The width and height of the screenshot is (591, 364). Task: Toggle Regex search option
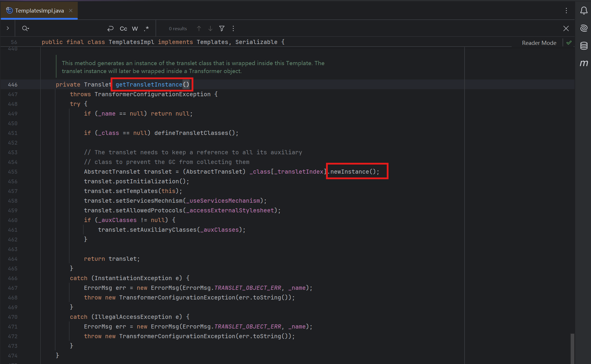click(146, 28)
